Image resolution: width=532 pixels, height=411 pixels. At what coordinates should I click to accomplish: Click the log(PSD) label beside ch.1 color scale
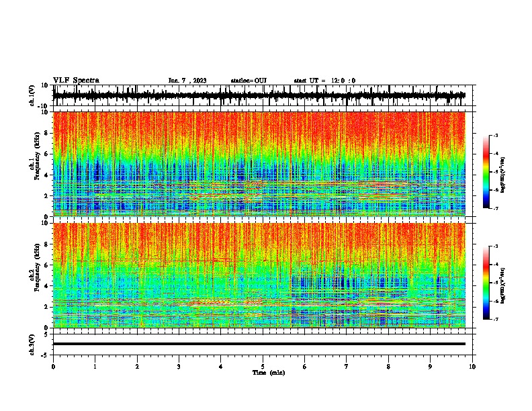pyautogui.click(x=502, y=175)
